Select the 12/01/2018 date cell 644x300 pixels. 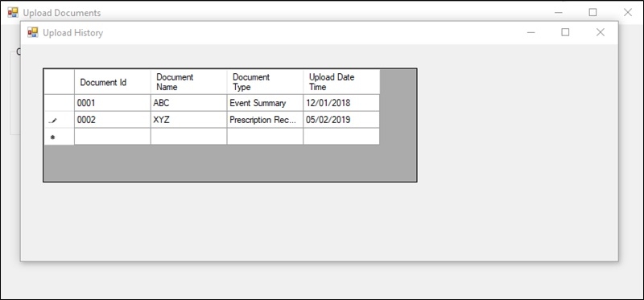point(341,103)
